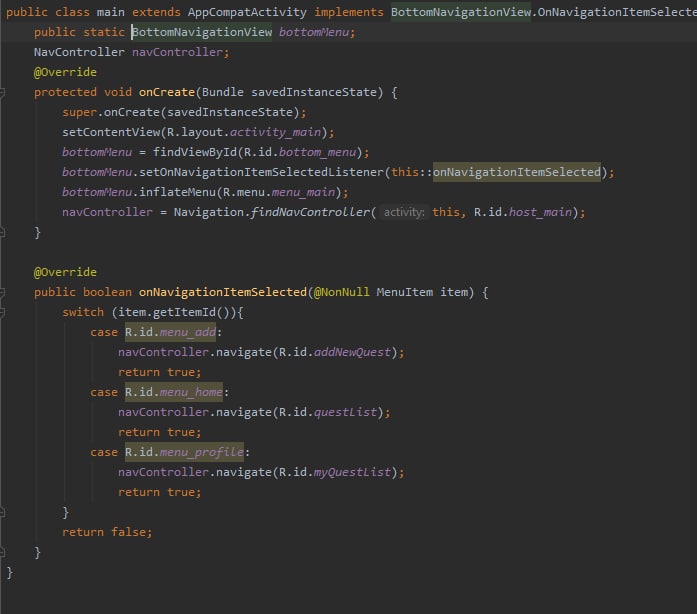
Task: Click the myQuestList destination id
Action: point(353,472)
